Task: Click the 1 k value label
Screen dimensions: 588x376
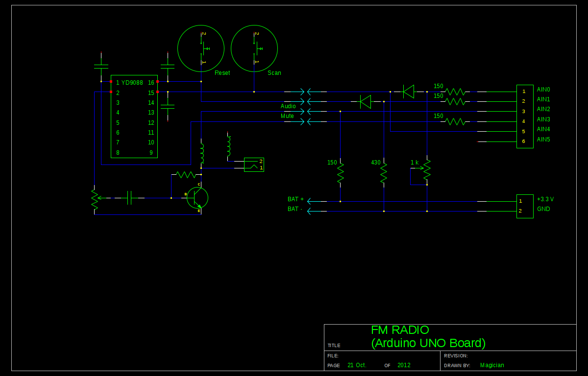Action: coord(415,163)
